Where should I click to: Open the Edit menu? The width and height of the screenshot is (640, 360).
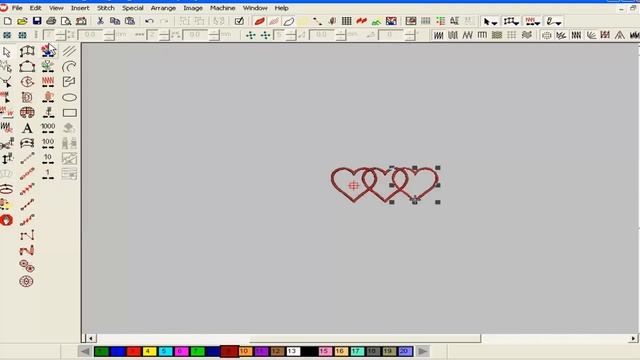[36, 8]
